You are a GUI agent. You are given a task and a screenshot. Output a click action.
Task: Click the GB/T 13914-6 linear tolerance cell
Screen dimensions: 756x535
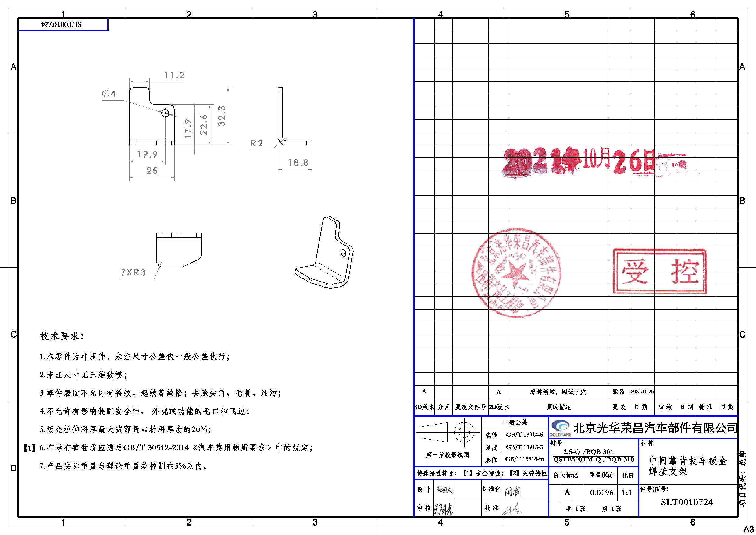click(525, 435)
